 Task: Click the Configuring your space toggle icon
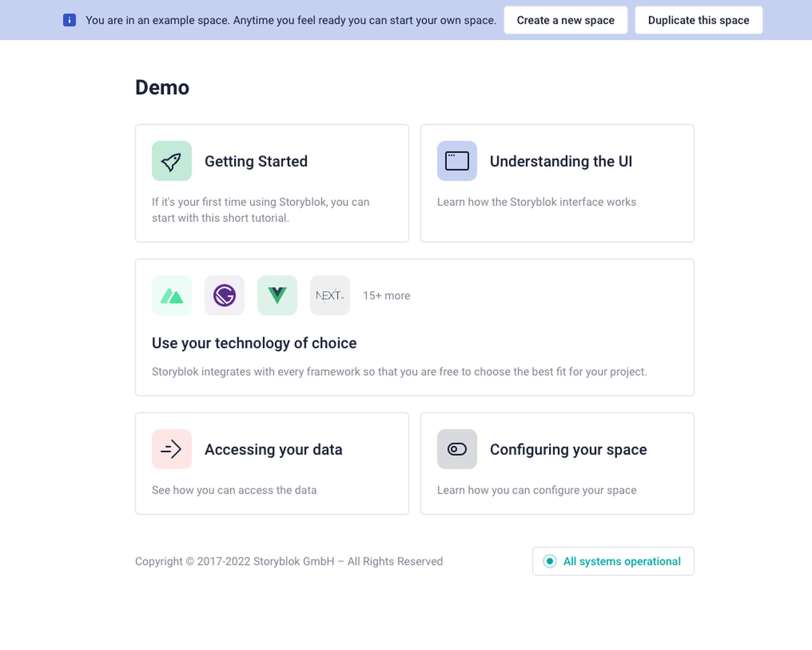[457, 449]
